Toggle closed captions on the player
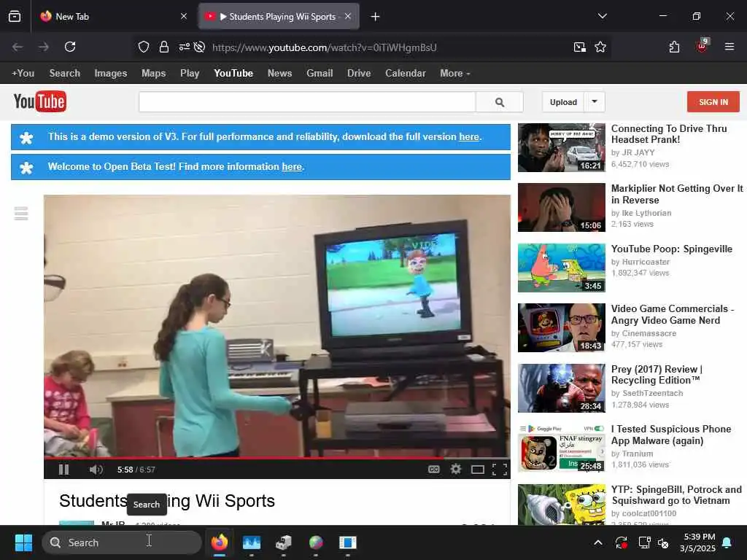747x560 pixels. point(433,470)
